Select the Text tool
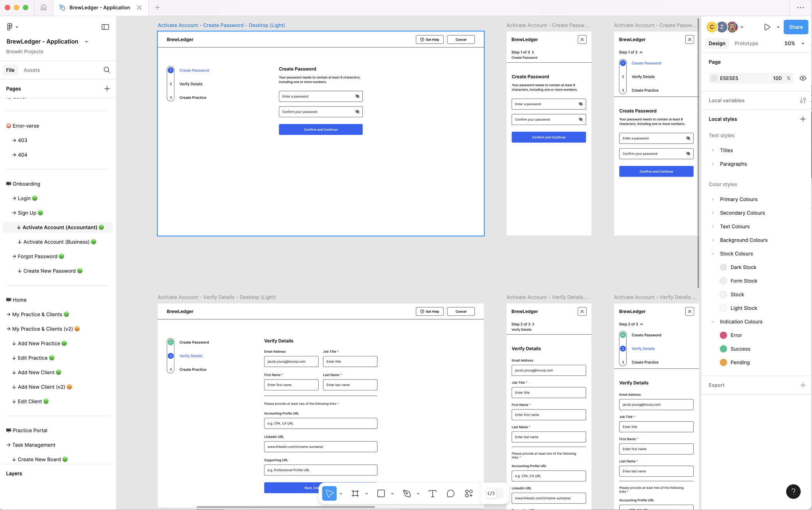The width and height of the screenshot is (812, 510). coord(433,493)
